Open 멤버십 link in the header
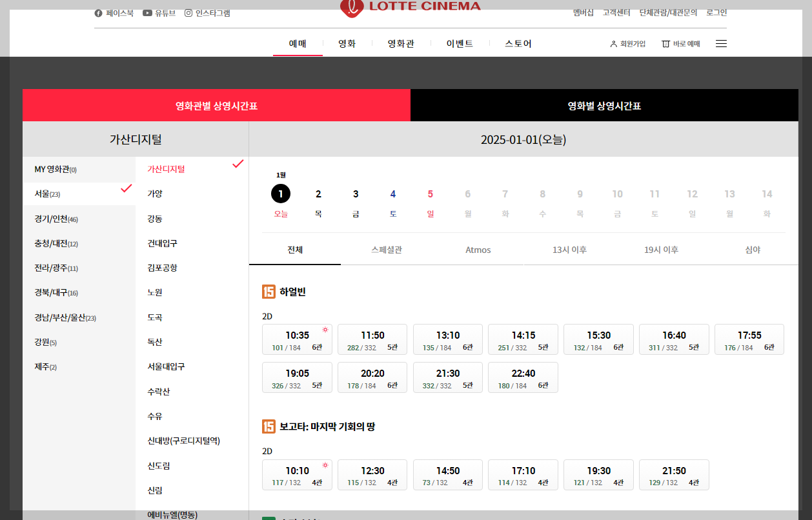The width and height of the screenshot is (812, 520). (x=584, y=13)
